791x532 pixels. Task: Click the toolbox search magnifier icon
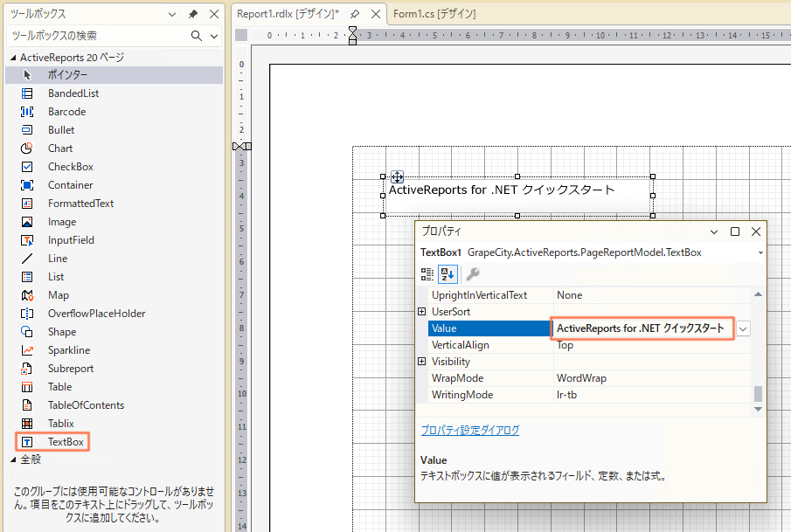pos(197,36)
